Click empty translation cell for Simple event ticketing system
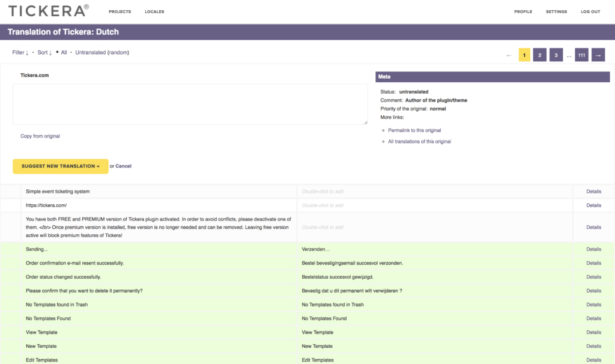Image resolution: width=615 pixels, height=364 pixels. pos(435,192)
